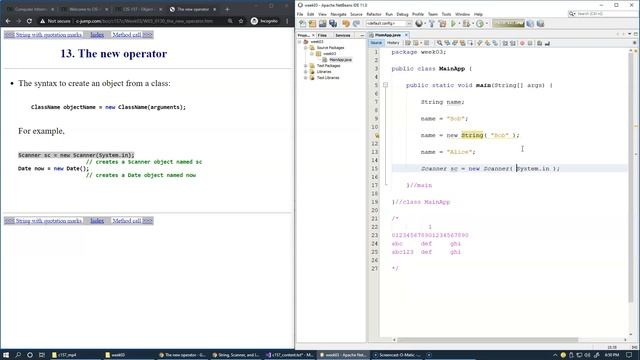Toggle the Source view button in editor
The height and width of the screenshot is (360, 640).
coord(376,43)
